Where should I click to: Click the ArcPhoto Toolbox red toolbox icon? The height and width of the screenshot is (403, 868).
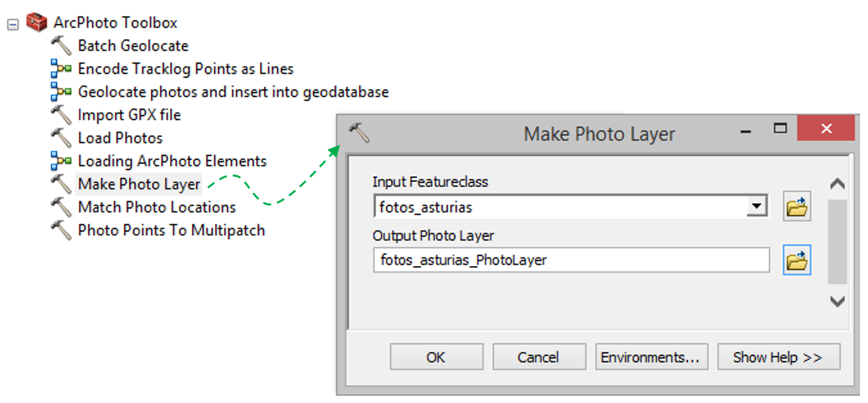point(36,22)
